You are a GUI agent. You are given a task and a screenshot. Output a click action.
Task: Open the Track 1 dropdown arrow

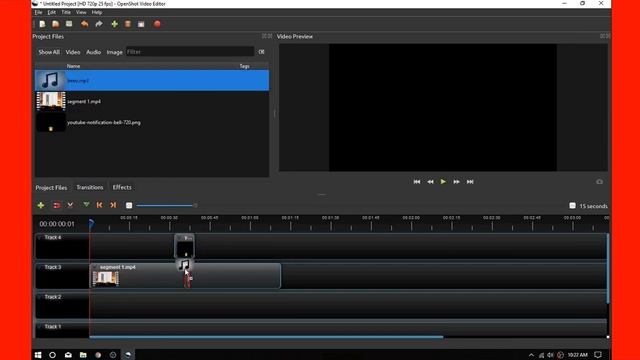(40, 327)
